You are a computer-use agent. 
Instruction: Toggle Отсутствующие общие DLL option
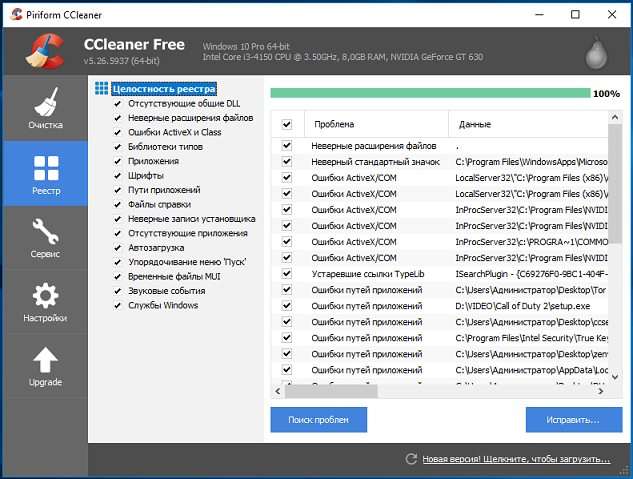pyautogui.click(x=117, y=104)
